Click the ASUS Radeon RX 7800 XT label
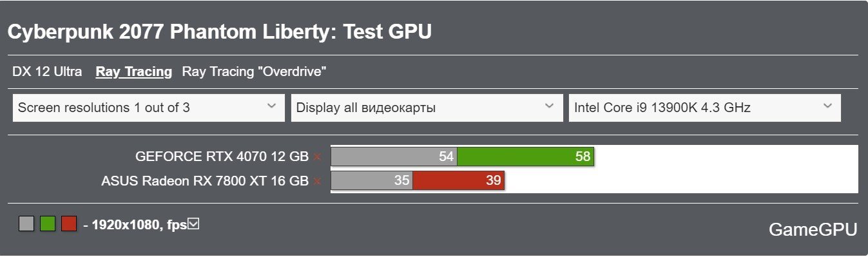Image resolution: width=868 pixels, height=257 pixels. click(x=205, y=181)
